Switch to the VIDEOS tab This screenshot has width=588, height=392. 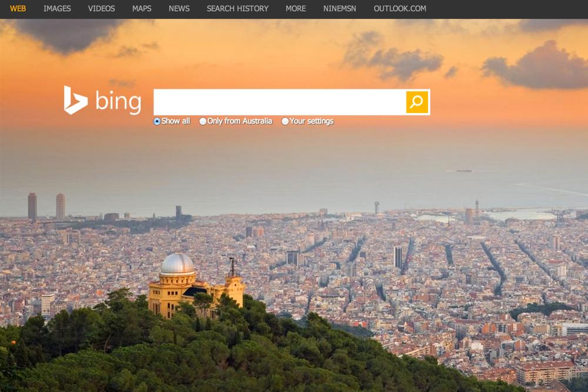(101, 9)
